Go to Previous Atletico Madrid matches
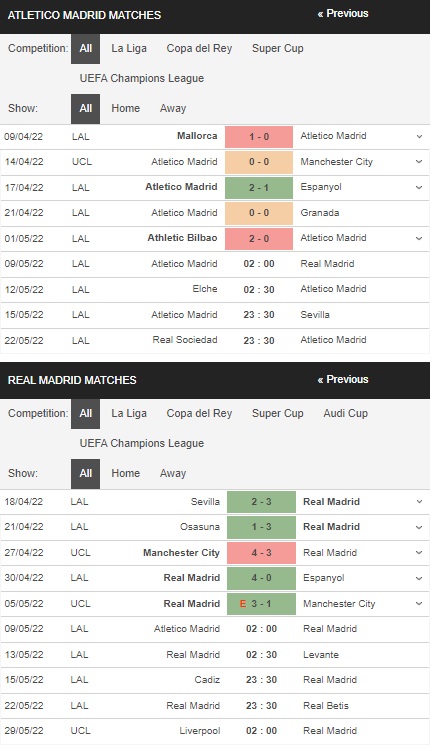 (343, 13)
